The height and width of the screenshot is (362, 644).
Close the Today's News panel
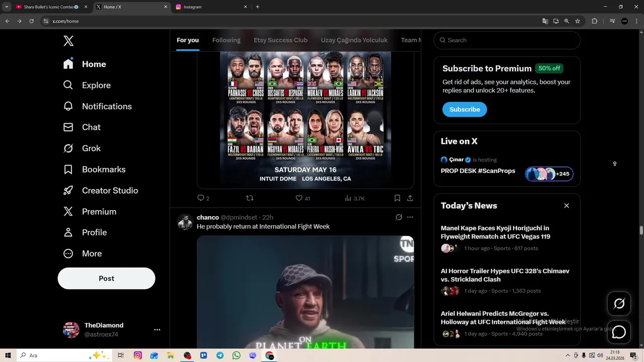click(567, 206)
